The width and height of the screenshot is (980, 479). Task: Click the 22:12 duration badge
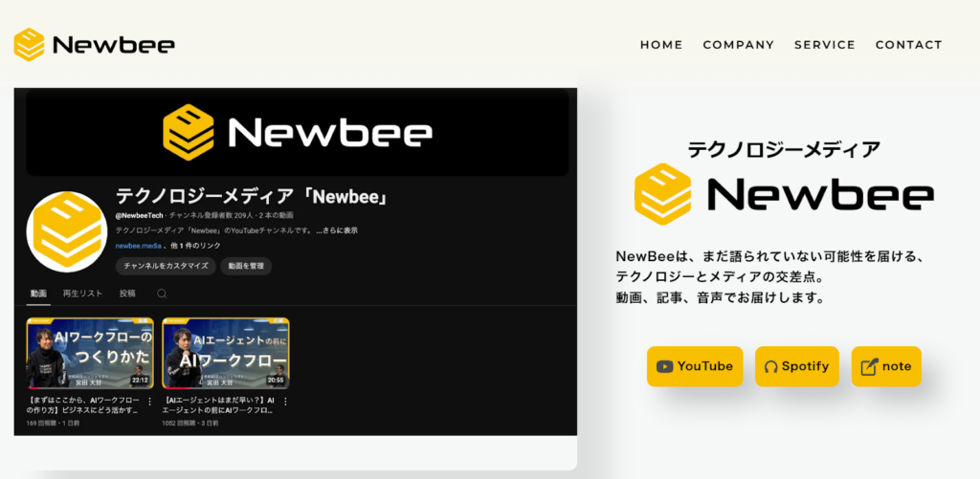pos(140,380)
